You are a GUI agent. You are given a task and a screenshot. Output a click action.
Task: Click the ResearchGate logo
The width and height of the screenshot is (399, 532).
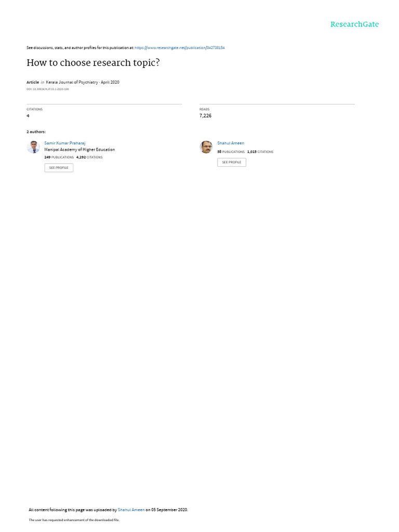[354, 24]
